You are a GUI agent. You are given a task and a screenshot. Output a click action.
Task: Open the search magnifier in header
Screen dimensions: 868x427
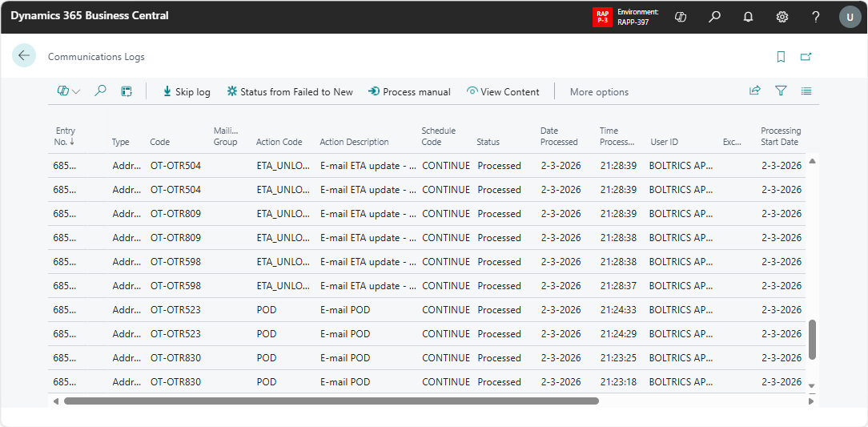[714, 17]
